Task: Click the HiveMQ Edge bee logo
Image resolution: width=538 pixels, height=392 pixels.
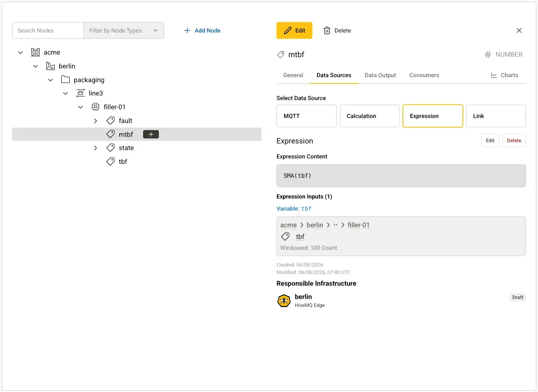Action: 284,301
